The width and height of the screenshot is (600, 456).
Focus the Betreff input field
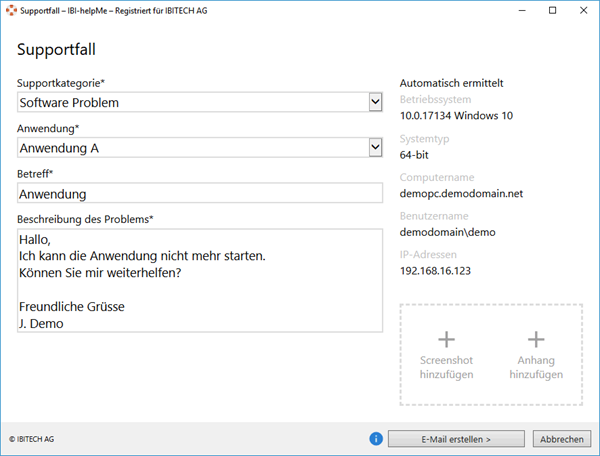pyautogui.click(x=200, y=194)
